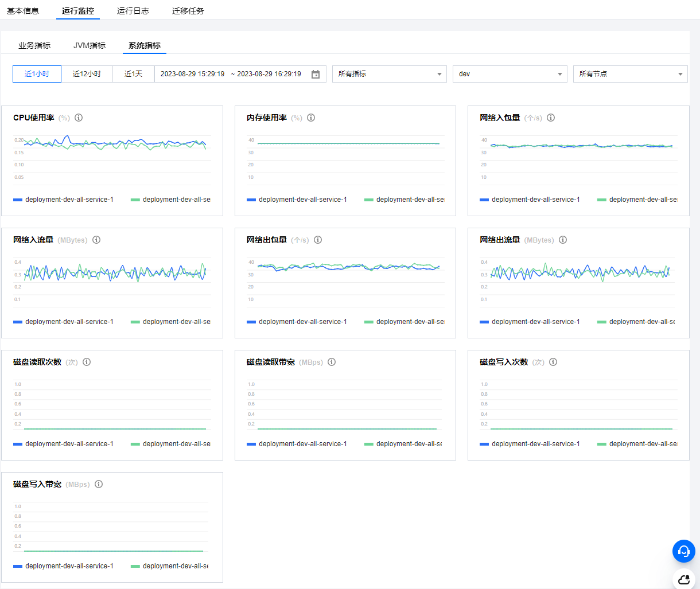Select the 近12小时 time range button
This screenshot has width=700, height=589.
(x=87, y=74)
